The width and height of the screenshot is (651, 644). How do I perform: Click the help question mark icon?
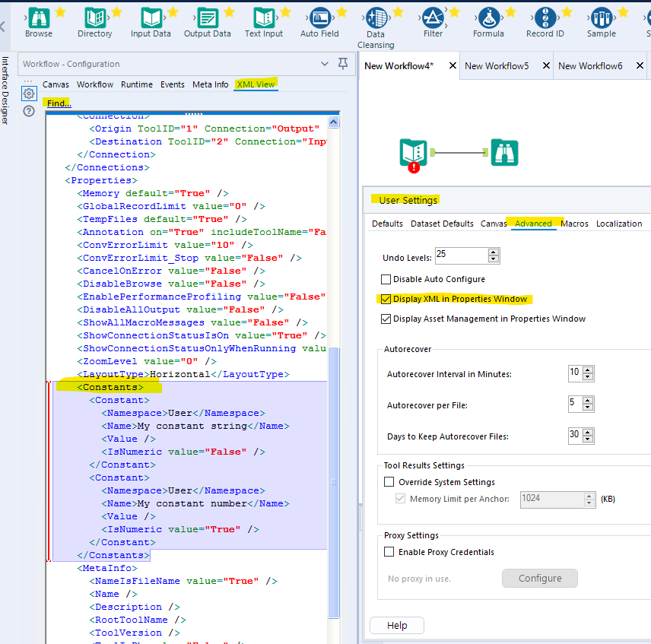[29, 111]
